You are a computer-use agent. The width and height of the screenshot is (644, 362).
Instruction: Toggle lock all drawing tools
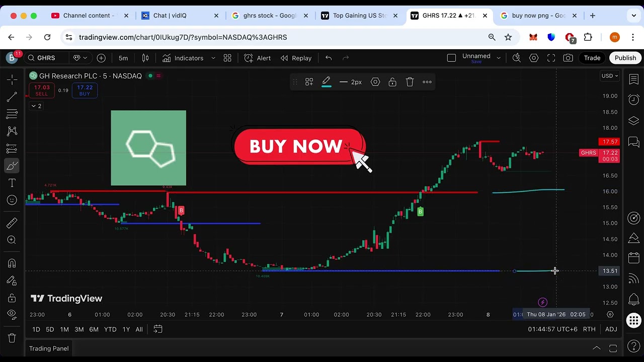pyautogui.click(x=12, y=298)
